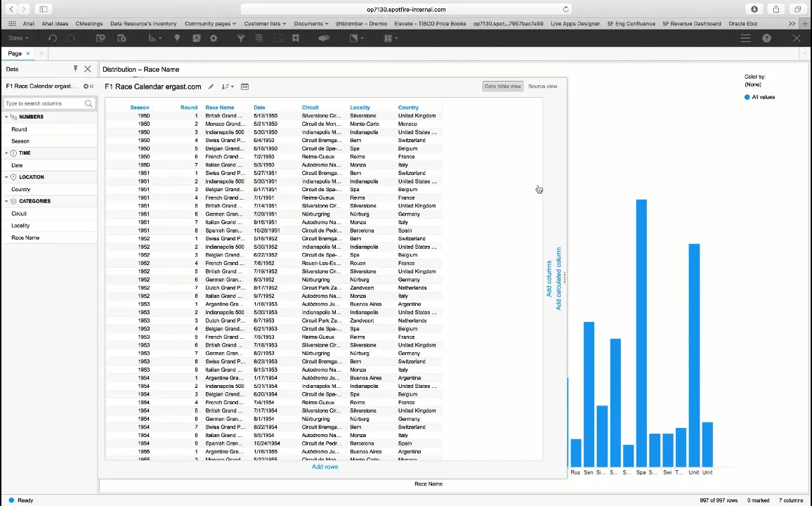Click the search magnifier in column search
The height and width of the screenshot is (506, 812).
click(x=89, y=103)
